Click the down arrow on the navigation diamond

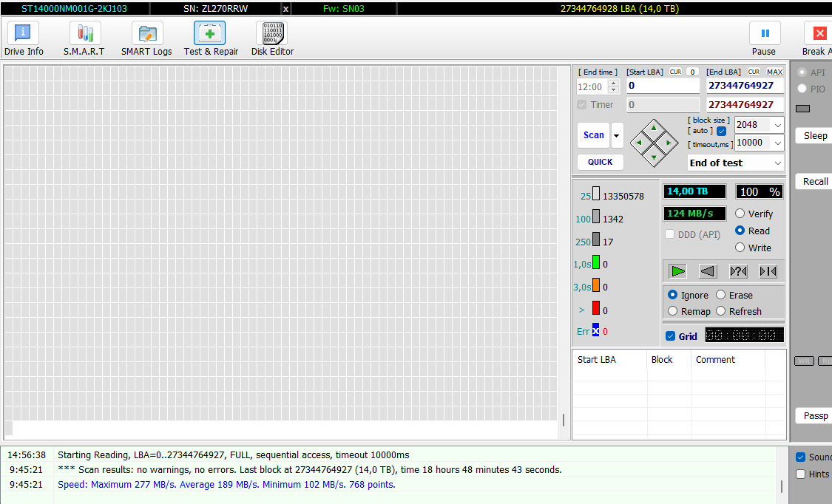654,157
